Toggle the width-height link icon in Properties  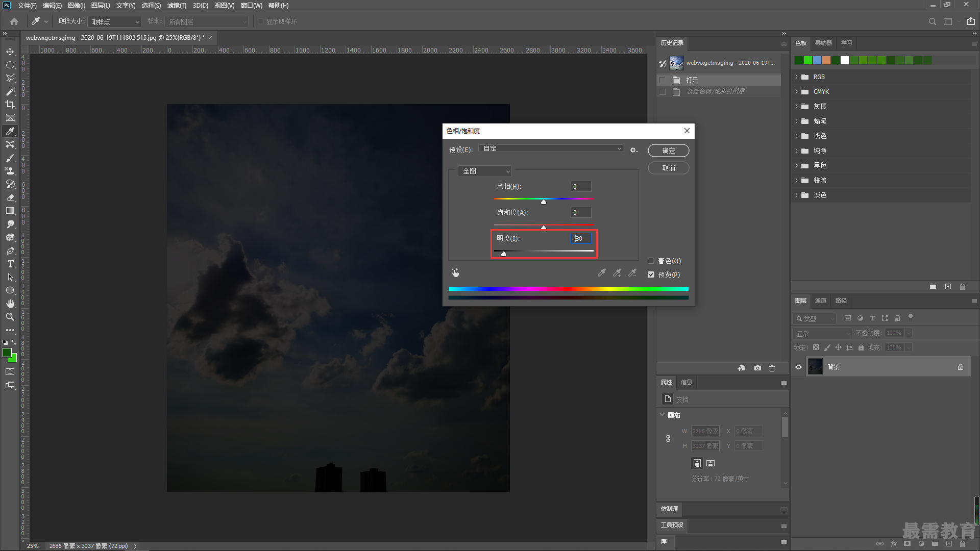coord(668,438)
